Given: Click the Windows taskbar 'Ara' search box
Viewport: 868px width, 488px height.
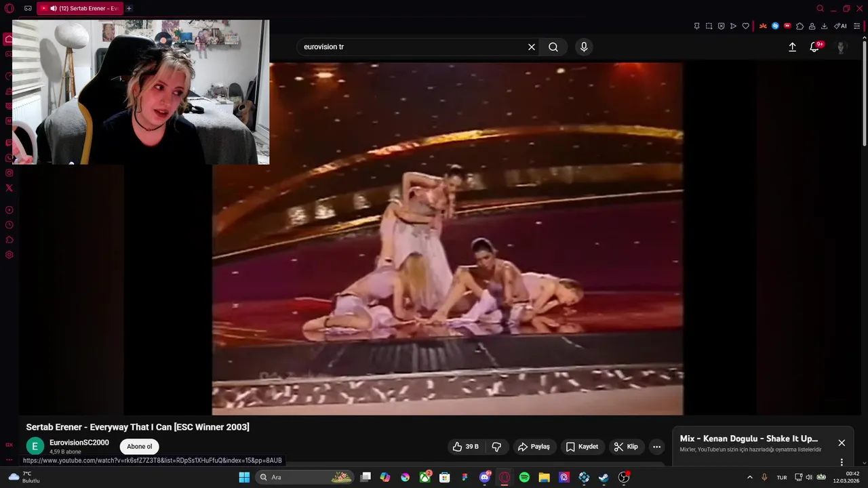Looking at the screenshot, I should pos(305,477).
